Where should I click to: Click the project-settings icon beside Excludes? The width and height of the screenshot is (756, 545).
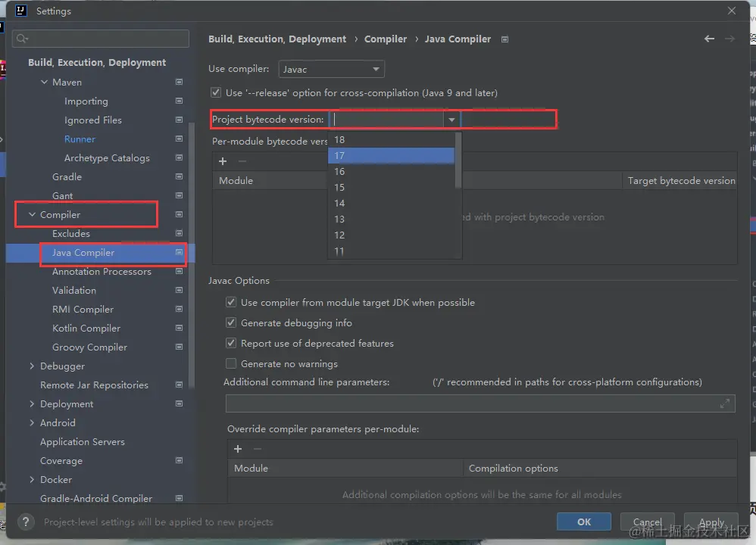(179, 233)
